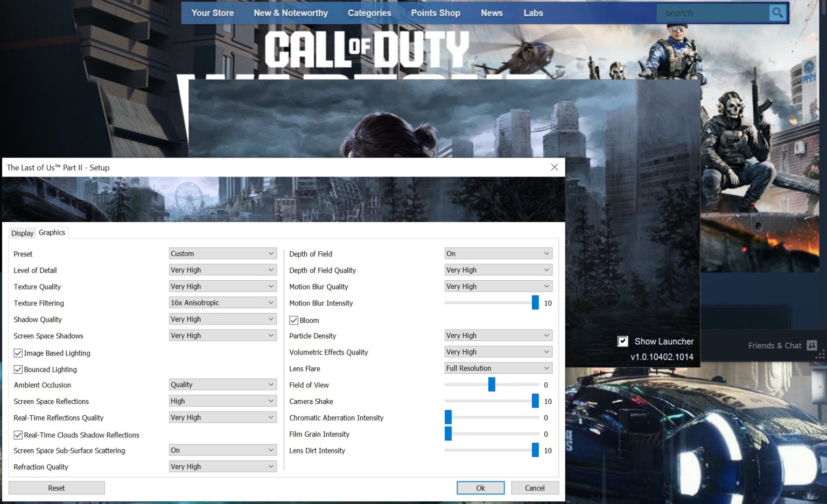
Task: Close the Last of Us Setup dialog
Action: [x=554, y=167]
